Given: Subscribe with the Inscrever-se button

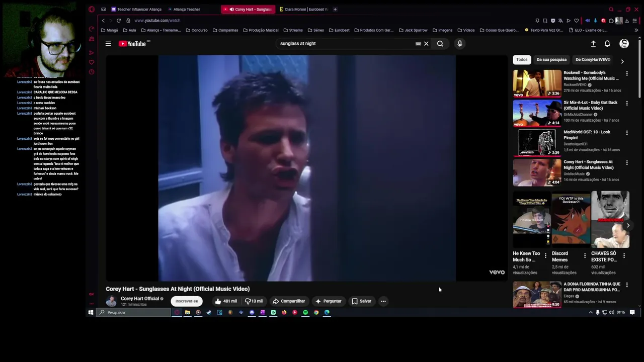Looking at the screenshot, I should click(187, 301).
